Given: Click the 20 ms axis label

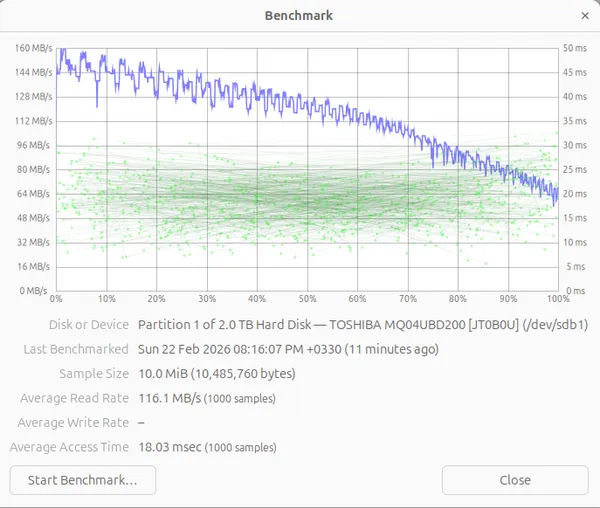Looking at the screenshot, I should pyautogui.click(x=575, y=194).
